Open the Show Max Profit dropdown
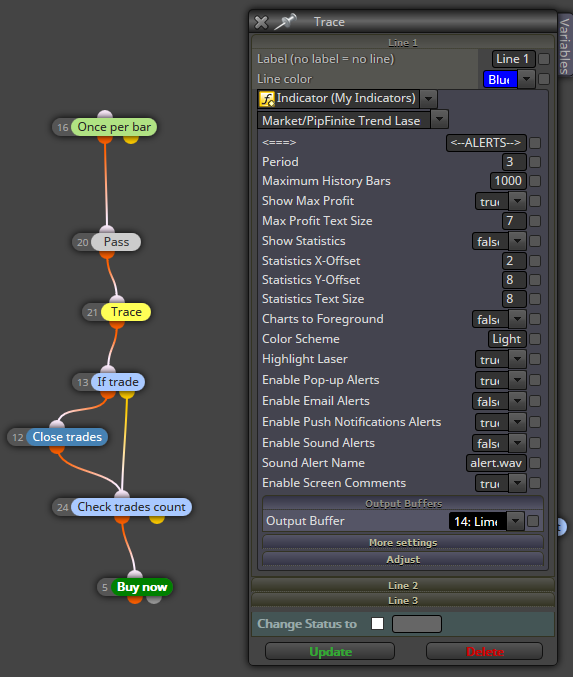Image resolution: width=573 pixels, height=677 pixels. pyautogui.click(x=517, y=201)
